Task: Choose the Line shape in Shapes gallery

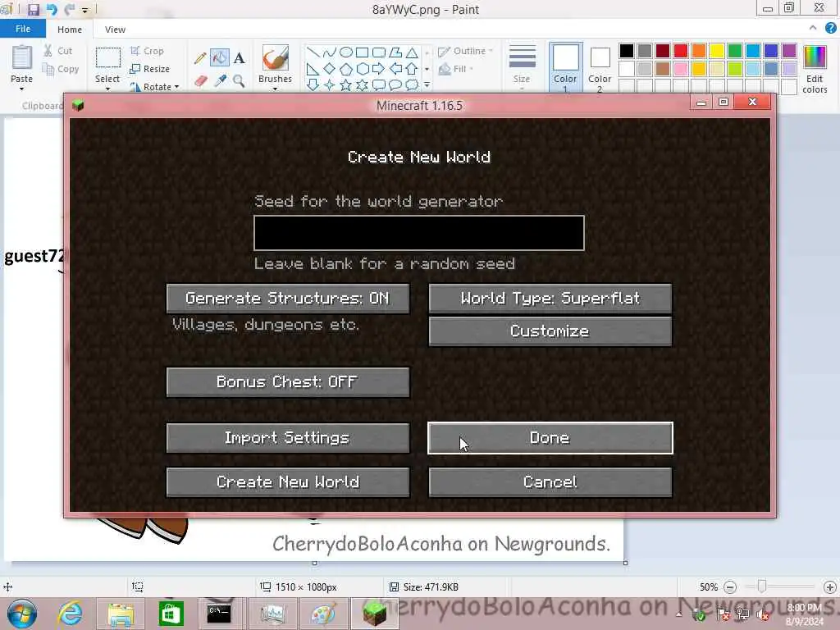Action: click(313, 52)
